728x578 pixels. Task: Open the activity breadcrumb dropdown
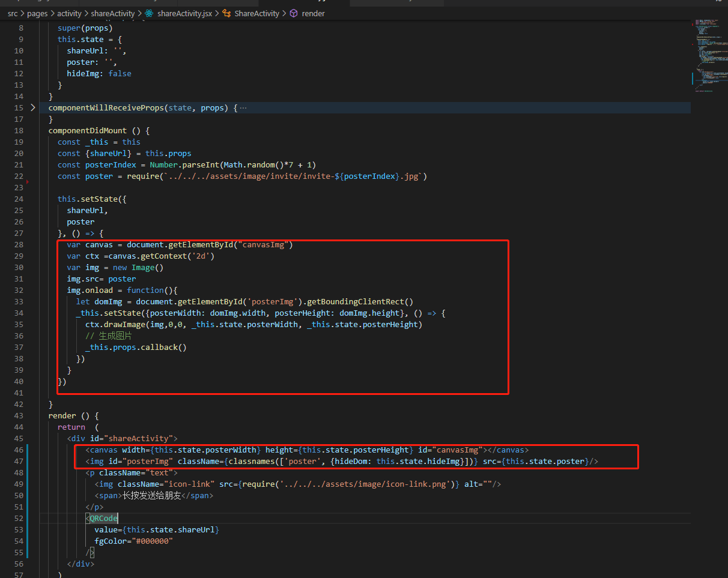tap(69, 13)
